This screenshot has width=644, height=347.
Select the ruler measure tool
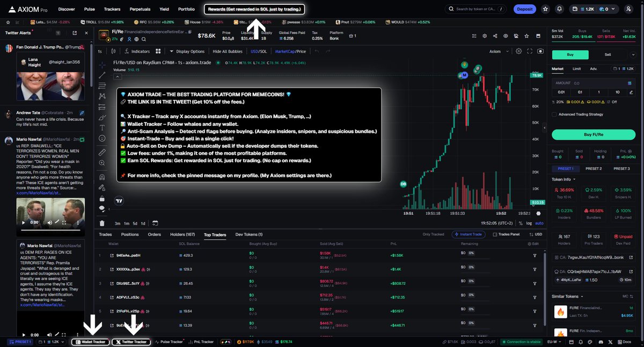(x=102, y=153)
